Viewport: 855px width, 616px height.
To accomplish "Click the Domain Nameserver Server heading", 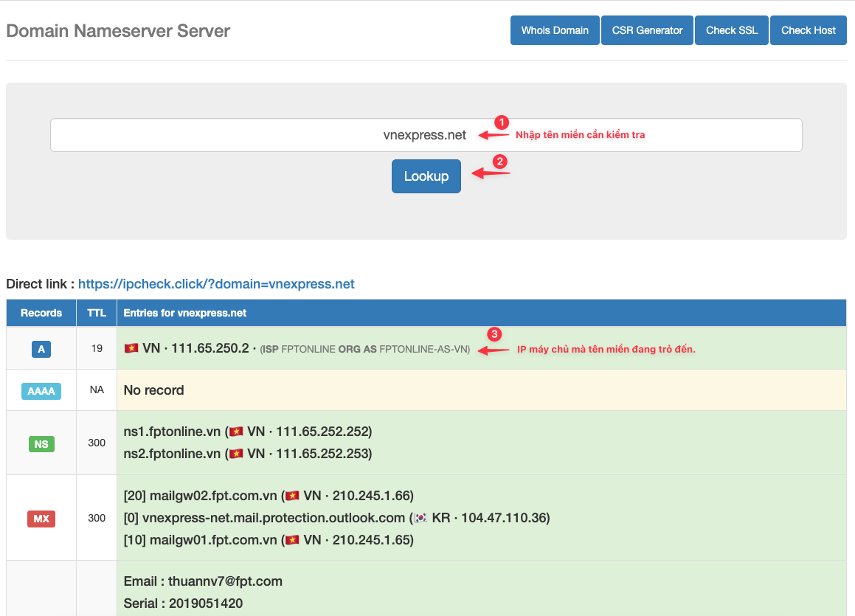I will click(118, 30).
